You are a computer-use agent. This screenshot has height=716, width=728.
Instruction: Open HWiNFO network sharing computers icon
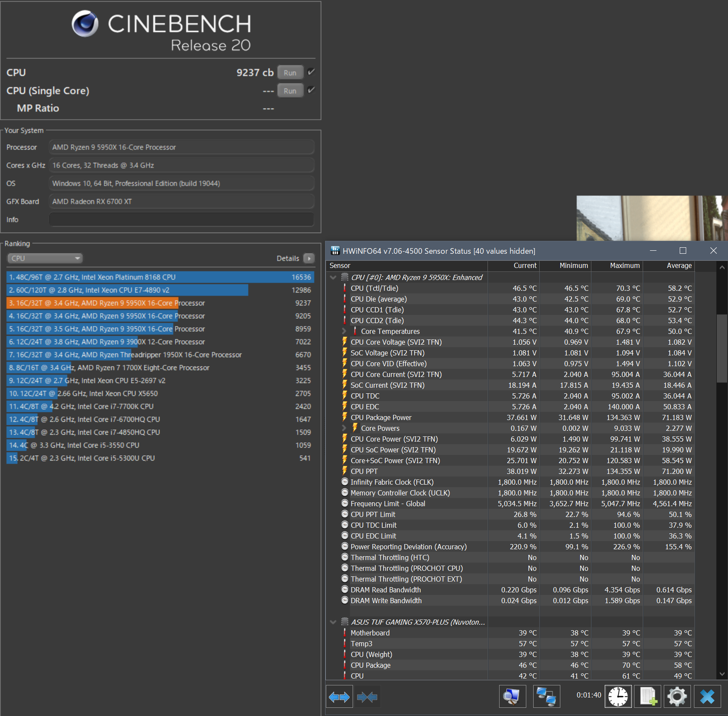pyautogui.click(x=547, y=696)
